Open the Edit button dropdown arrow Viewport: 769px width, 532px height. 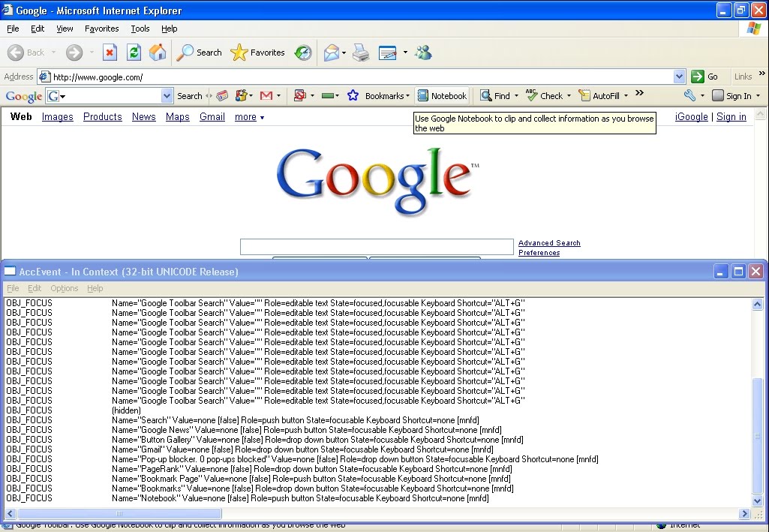[x=405, y=53]
